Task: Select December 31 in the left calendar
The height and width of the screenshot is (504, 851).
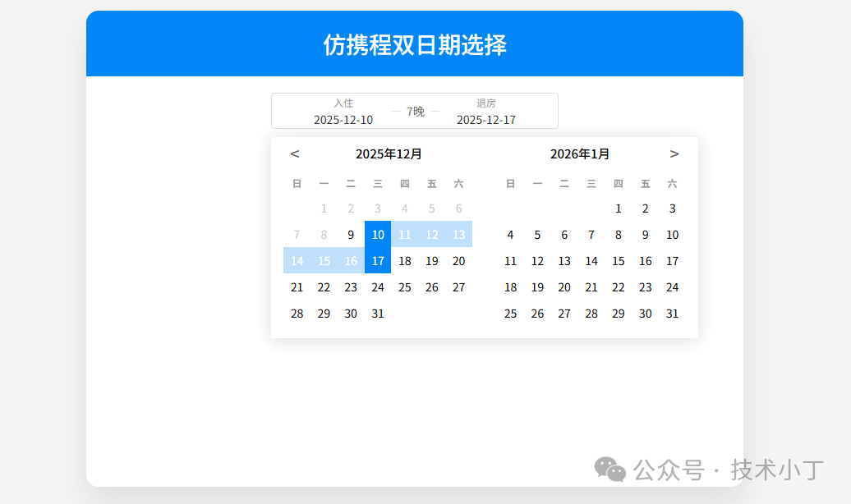Action: (x=378, y=314)
